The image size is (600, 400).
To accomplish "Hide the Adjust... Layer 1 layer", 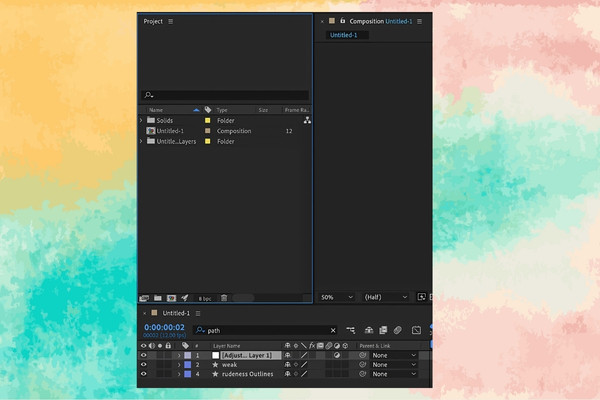I will point(143,355).
